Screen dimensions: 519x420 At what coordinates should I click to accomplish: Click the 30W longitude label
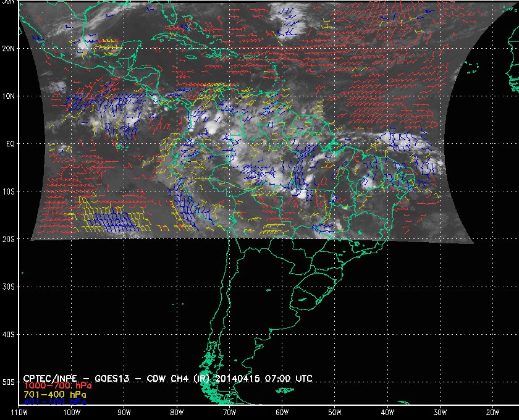pos(440,413)
